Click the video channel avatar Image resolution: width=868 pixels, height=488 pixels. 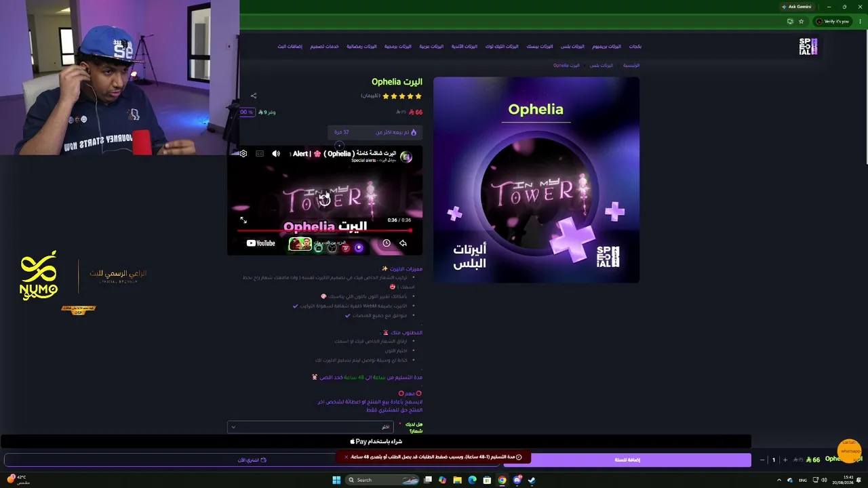click(x=406, y=157)
